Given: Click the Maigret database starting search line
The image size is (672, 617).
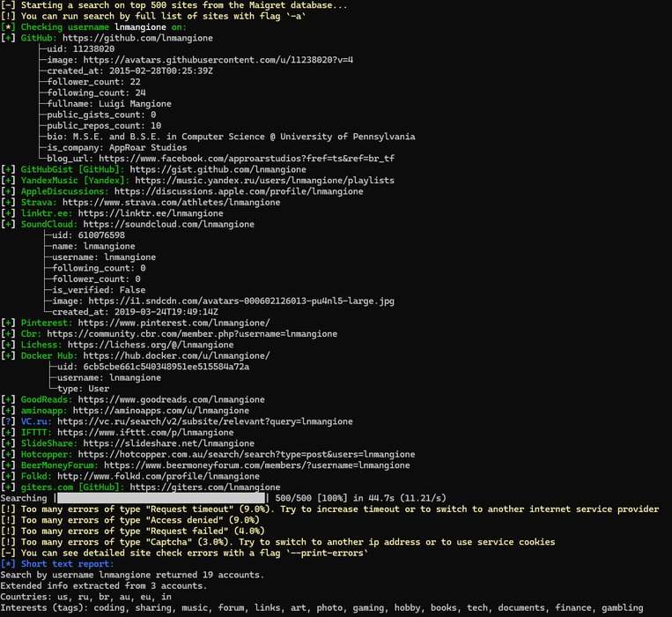Looking at the screenshot, I should click(174, 5).
